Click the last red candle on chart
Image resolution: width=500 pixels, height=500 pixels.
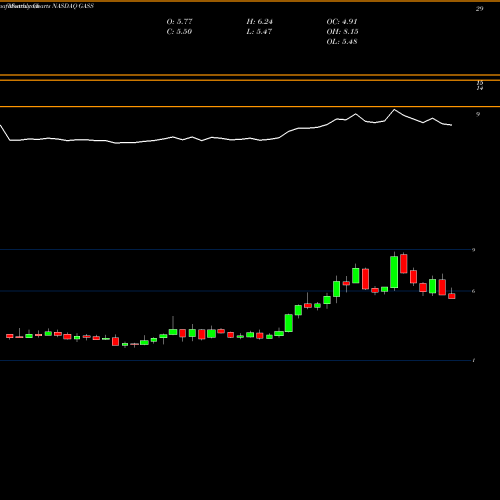tap(452, 296)
